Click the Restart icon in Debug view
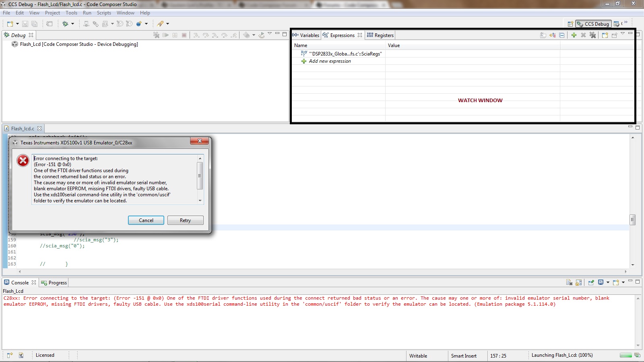 262,35
